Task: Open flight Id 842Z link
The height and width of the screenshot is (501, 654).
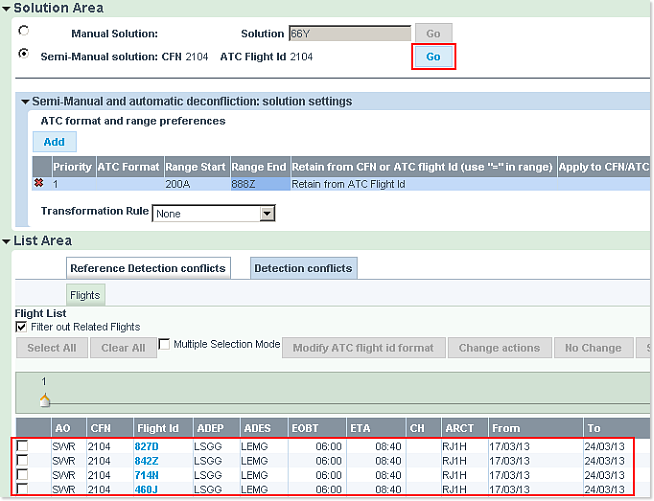Action: (147, 460)
